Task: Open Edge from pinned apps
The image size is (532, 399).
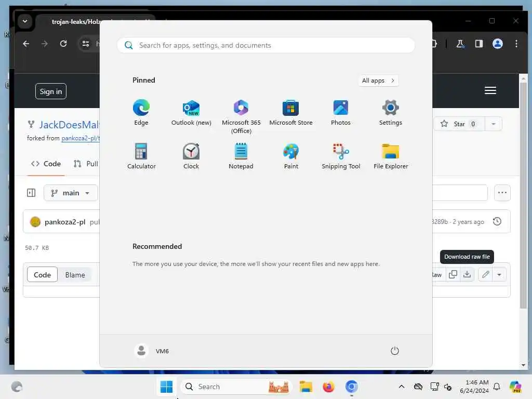Action: 141,113
